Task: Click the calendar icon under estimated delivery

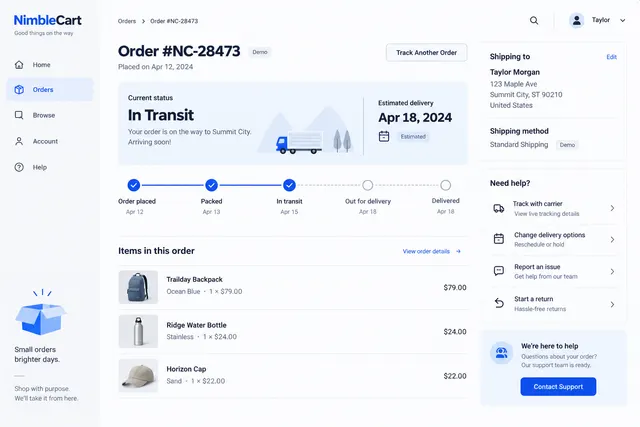Action: (384, 136)
